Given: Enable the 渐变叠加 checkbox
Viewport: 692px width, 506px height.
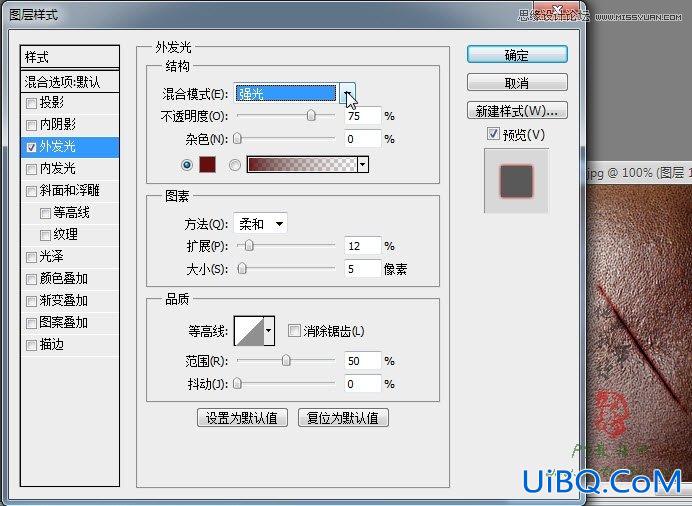Looking at the screenshot, I should 31,301.
